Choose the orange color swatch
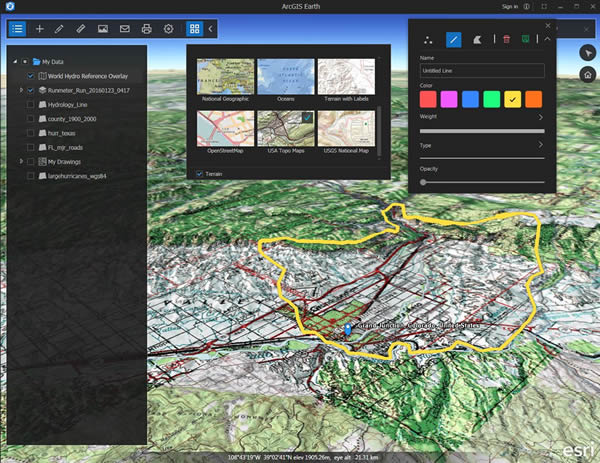 tap(533, 99)
